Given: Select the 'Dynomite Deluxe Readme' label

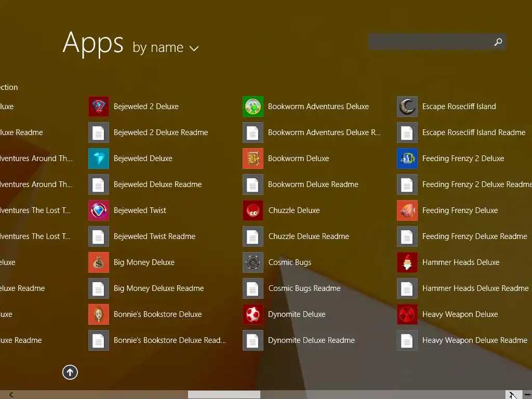Looking at the screenshot, I should tap(312, 340).
